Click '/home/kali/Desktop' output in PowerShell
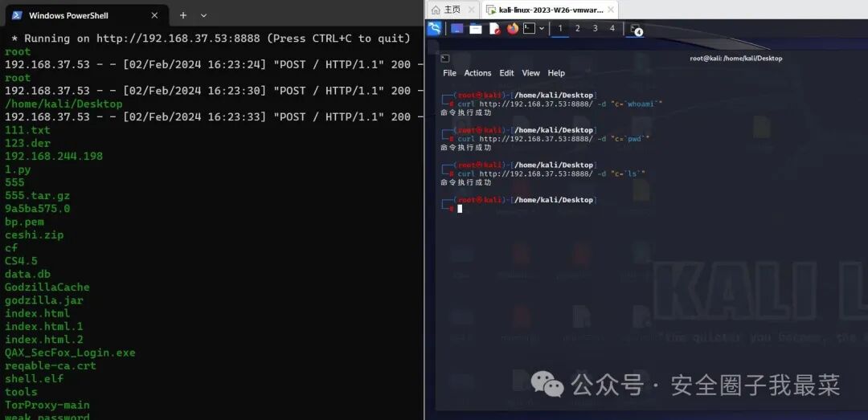 pyautogui.click(x=63, y=104)
